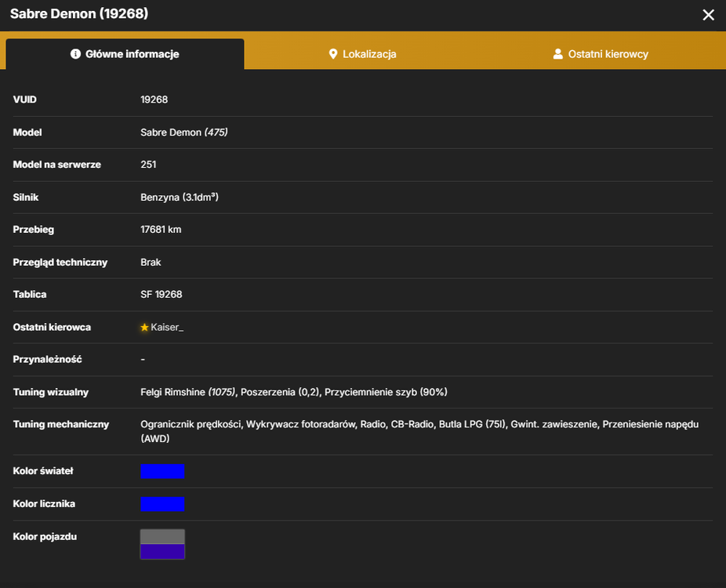Click the Sabre Demon (475) model value
The width and height of the screenshot is (726, 588).
[183, 132]
